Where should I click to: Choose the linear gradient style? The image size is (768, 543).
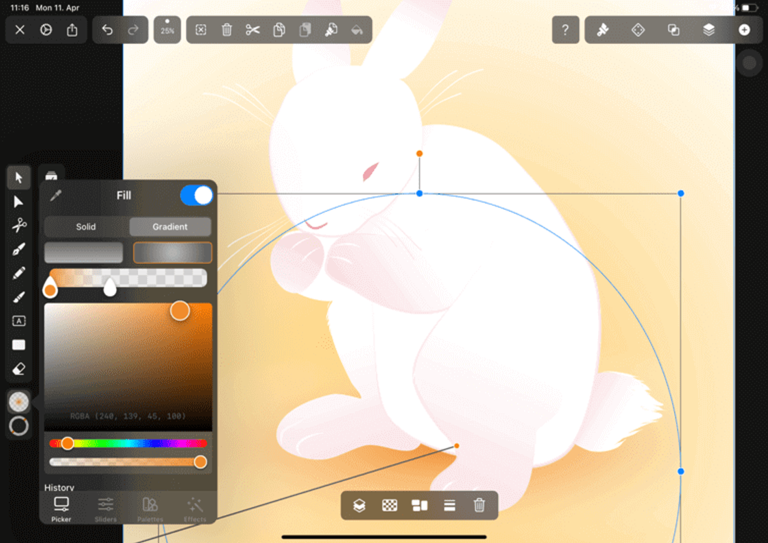(84, 253)
